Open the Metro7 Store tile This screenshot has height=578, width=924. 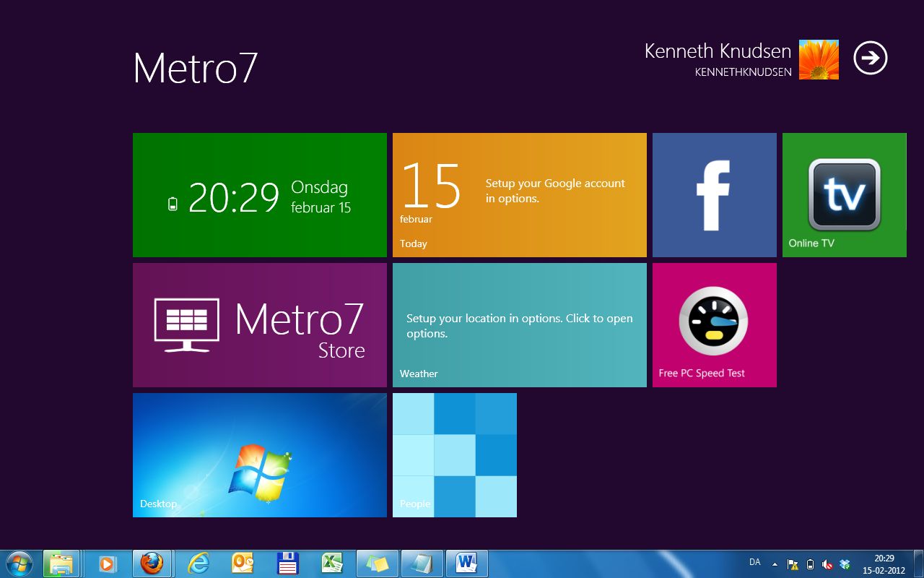point(259,324)
